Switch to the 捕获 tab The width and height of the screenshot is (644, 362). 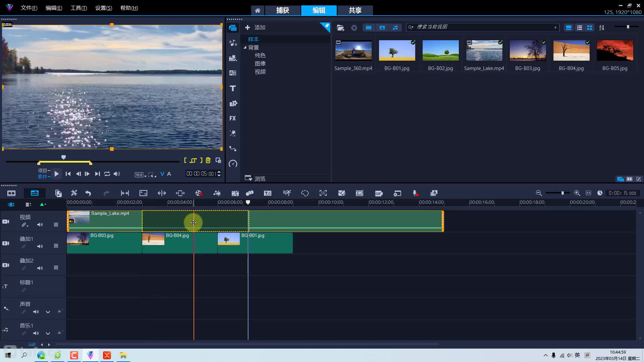tap(283, 10)
